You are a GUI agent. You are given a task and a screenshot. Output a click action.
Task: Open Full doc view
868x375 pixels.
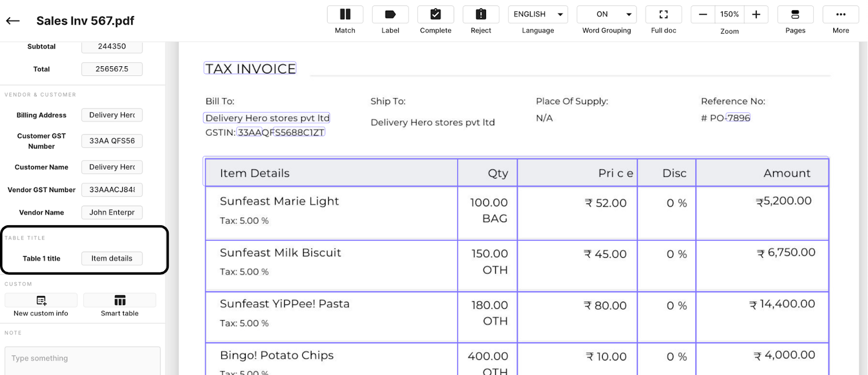click(663, 14)
